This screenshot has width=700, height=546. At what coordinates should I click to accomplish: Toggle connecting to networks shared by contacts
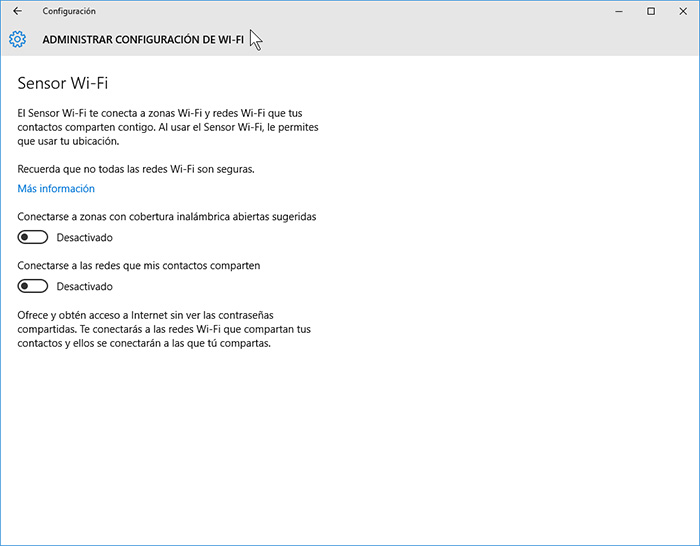[33, 286]
